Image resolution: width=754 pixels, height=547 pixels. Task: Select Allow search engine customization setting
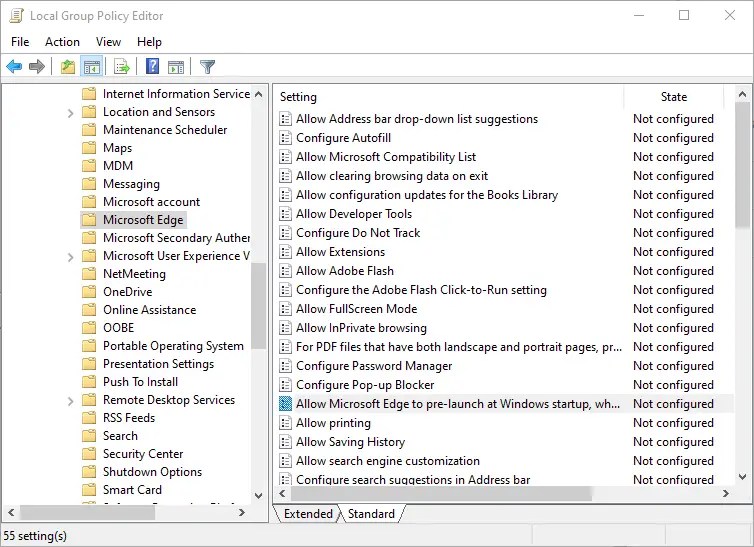tap(388, 461)
